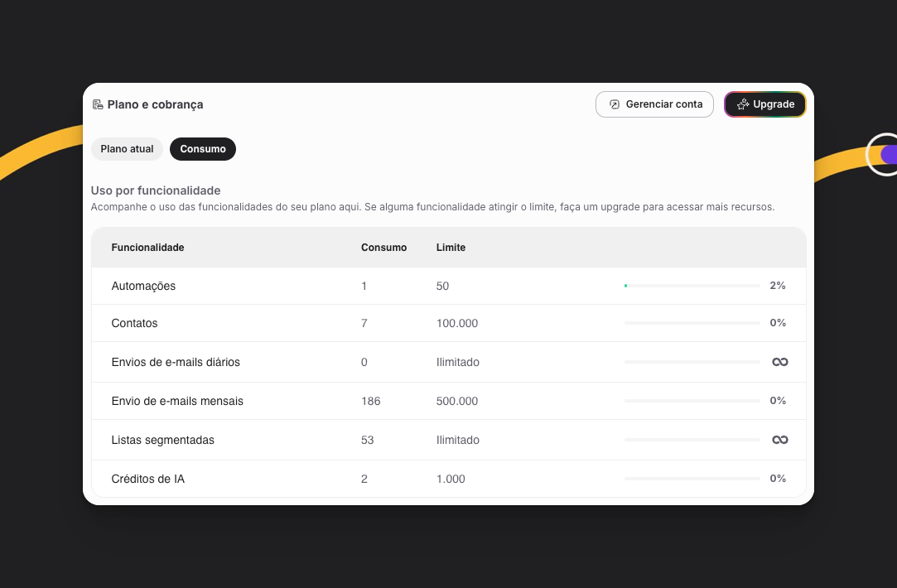Click the Automações usage progress bar
897x588 pixels.
pos(692,286)
